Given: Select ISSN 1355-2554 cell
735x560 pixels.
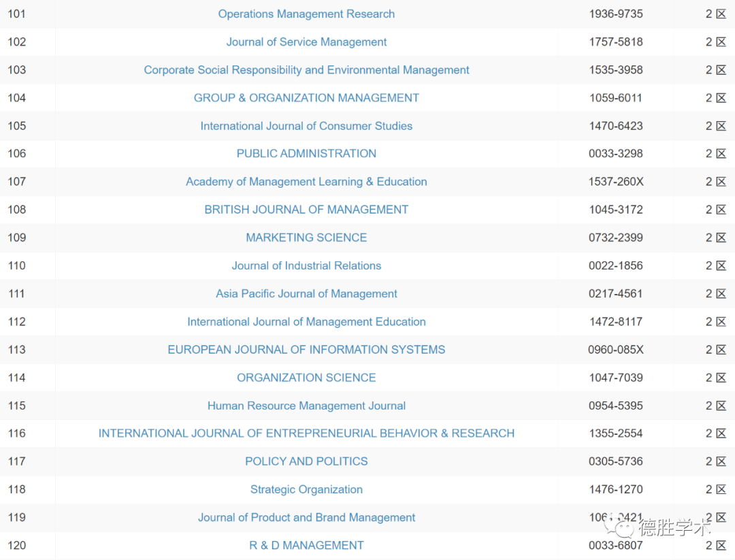Looking at the screenshot, I should point(615,433).
